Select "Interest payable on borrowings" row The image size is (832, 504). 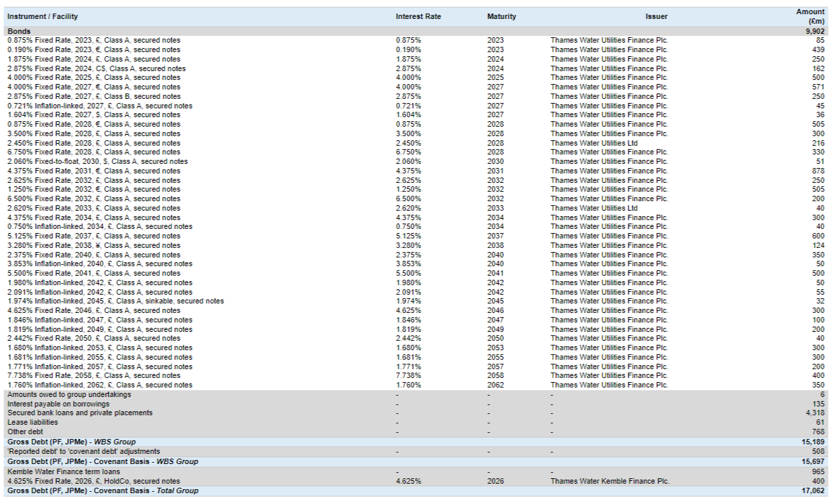coord(58,404)
